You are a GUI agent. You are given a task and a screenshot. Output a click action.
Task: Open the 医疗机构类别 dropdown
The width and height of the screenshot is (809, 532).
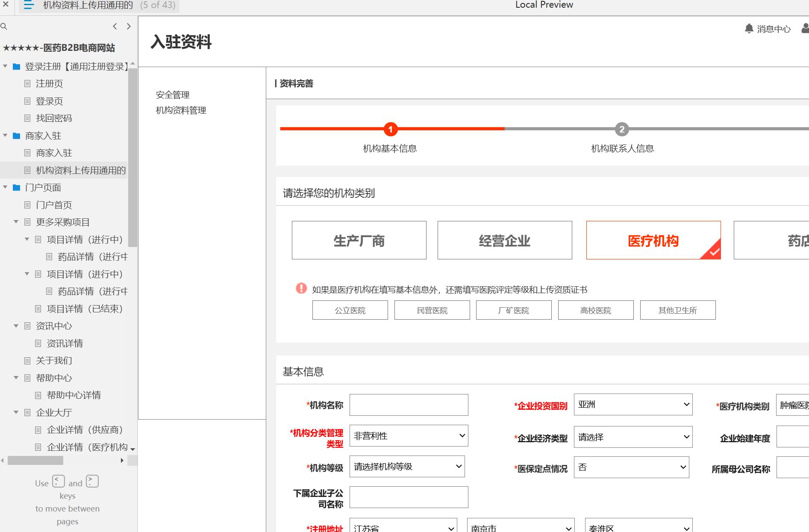(793, 405)
